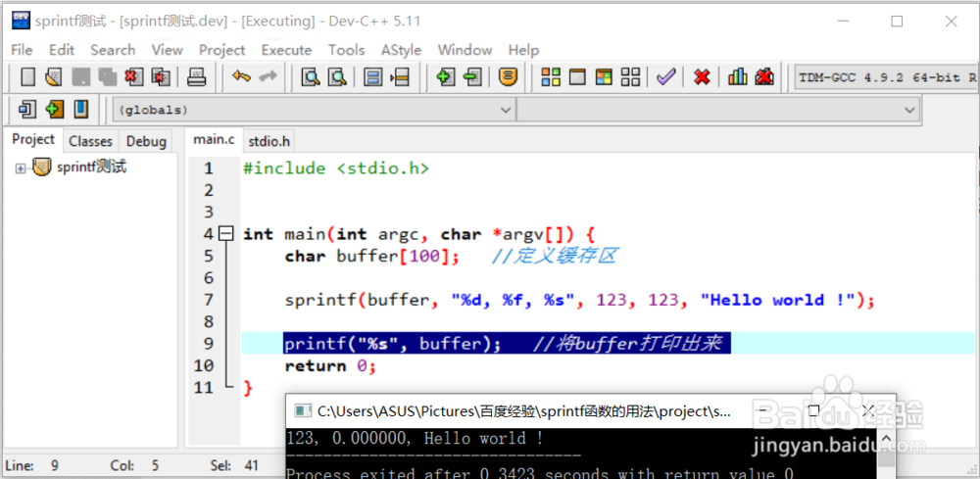Click the Dev-C++ app icon in title bar
This screenshot has width=980, height=479.
click(x=21, y=20)
